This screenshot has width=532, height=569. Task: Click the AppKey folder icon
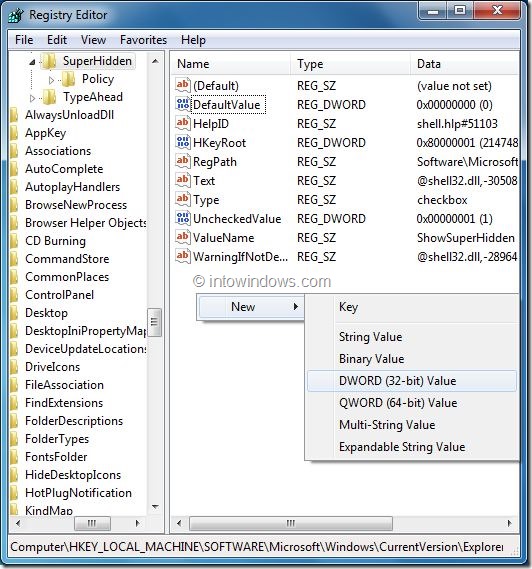click(x=14, y=133)
